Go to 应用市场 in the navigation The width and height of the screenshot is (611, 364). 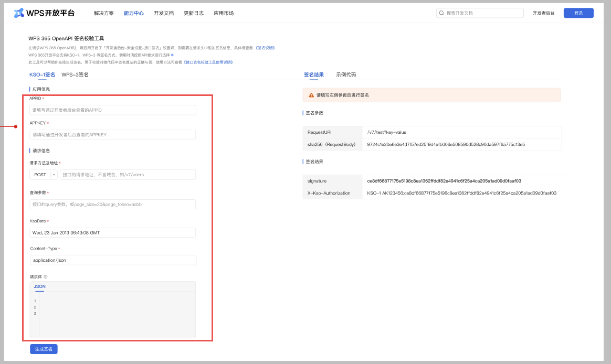pos(224,13)
